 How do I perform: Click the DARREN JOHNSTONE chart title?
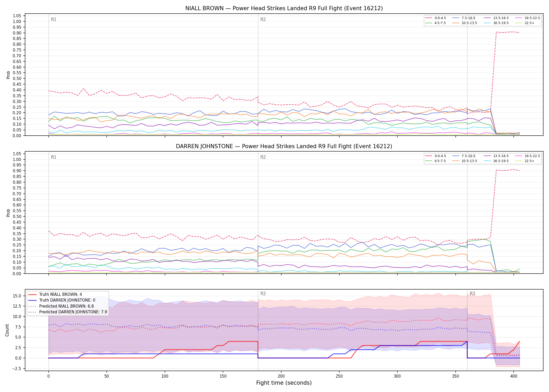pos(284,146)
